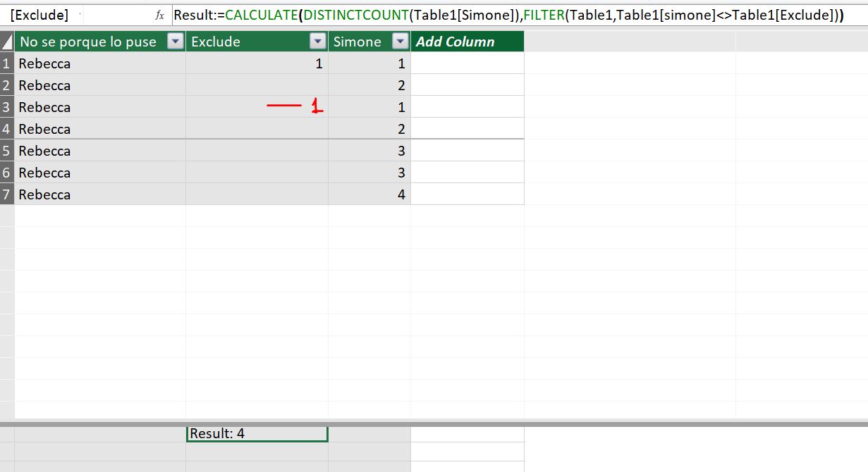Select row header 2

click(7, 85)
